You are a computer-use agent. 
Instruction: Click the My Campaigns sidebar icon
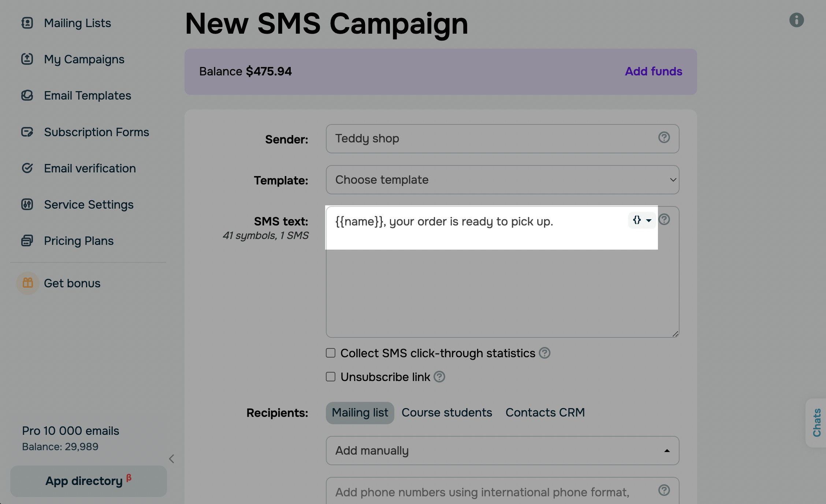[x=27, y=59]
